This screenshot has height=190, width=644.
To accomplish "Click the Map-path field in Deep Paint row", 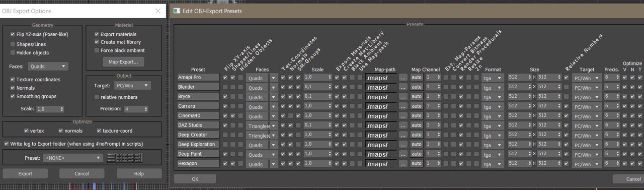I will (380, 154).
